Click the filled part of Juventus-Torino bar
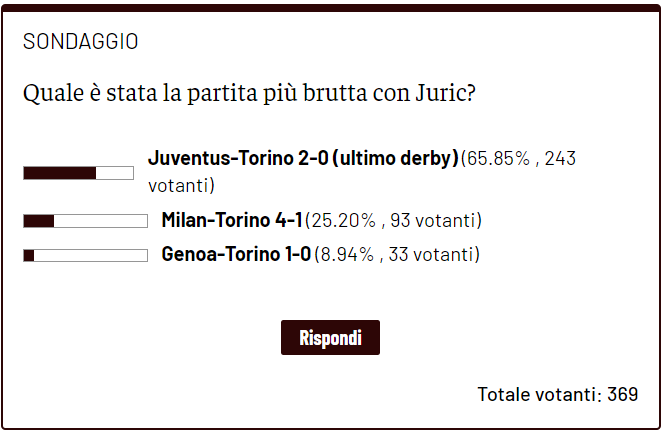Image resolution: width=661 pixels, height=432 pixels. pyautogui.click(x=59, y=173)
